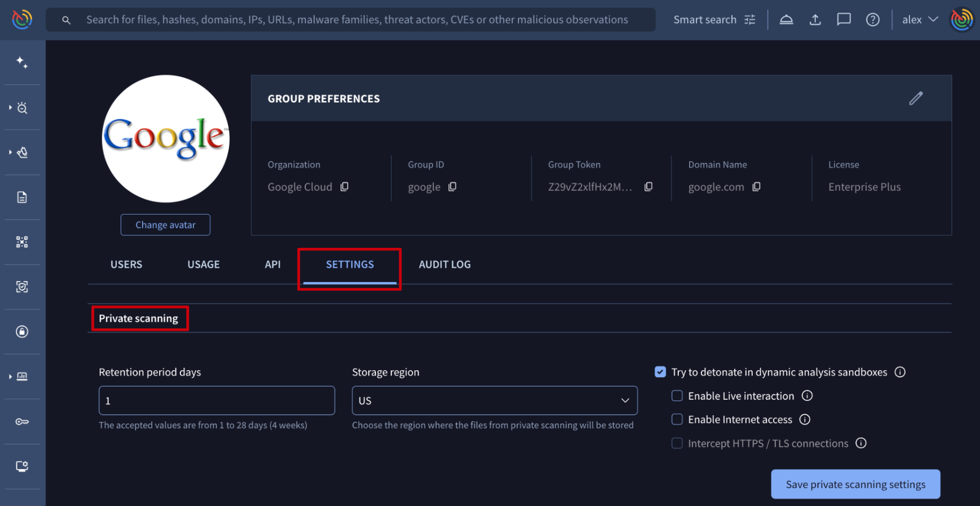Show info for Intercept HTTPS / TLS connections
980x506 pixels.
click(861, 443)
